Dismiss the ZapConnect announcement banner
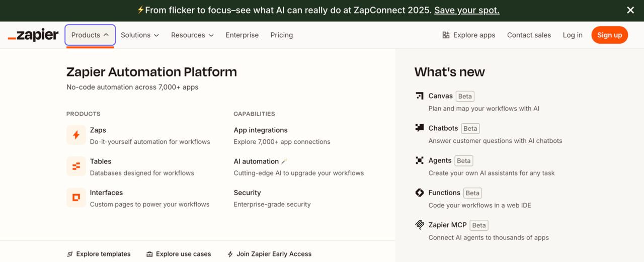The height and width of the screenshot is (262, 644). click(630, 10)
